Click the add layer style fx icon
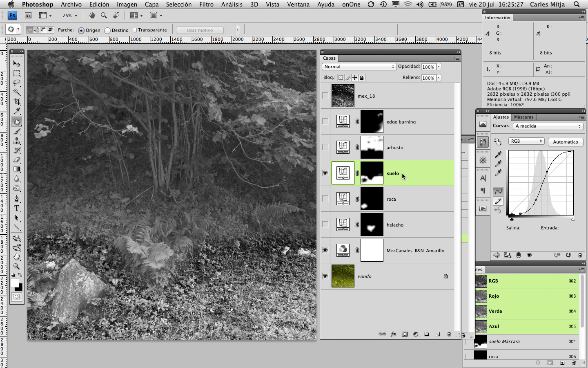This screenshot has width=588, height=368. [x=394, y=334]
